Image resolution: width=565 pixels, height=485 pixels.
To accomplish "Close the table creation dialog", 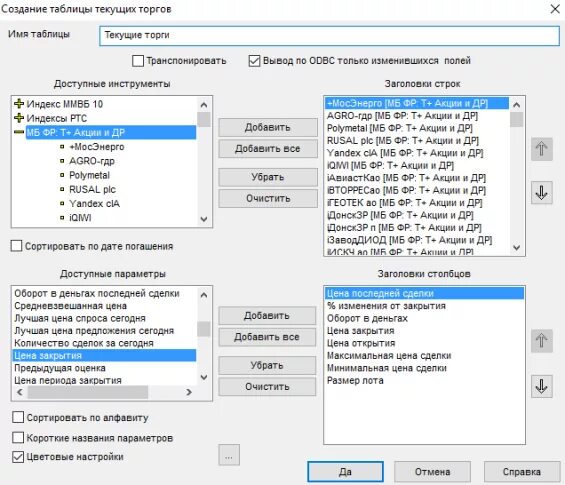I will (x=555, y=9).
